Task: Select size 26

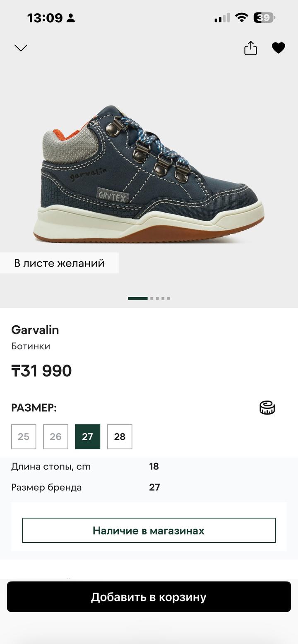Action: tap(55, 436)
